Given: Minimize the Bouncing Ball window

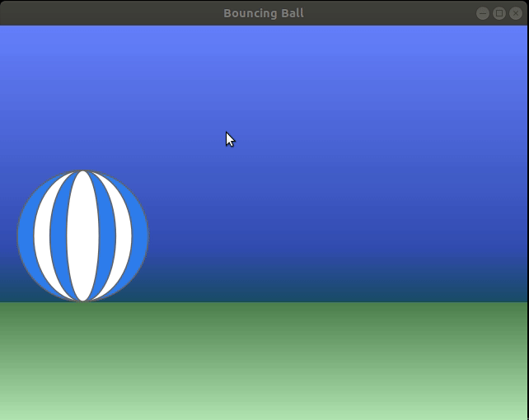Looking at the screenshot, I should tap(483, 13).
